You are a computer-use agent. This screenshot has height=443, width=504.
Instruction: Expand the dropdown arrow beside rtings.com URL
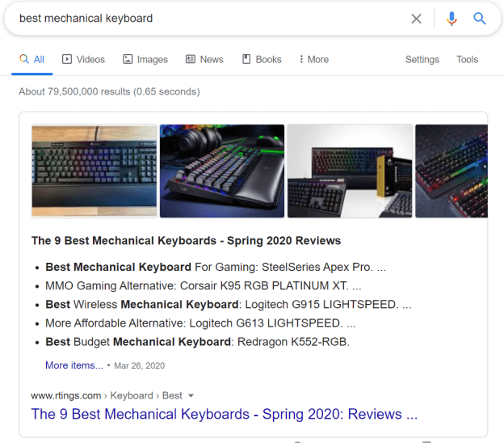191,396
